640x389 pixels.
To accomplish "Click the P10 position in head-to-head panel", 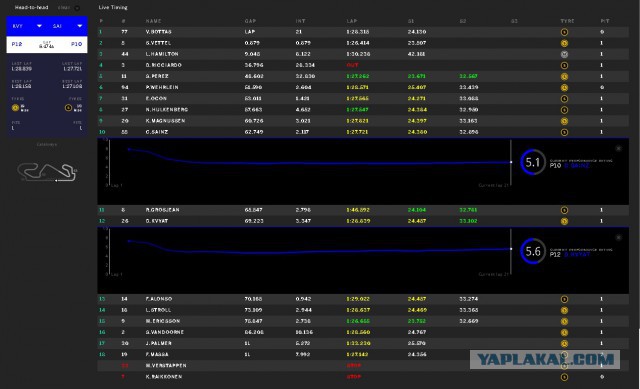I will coord(76,44).
